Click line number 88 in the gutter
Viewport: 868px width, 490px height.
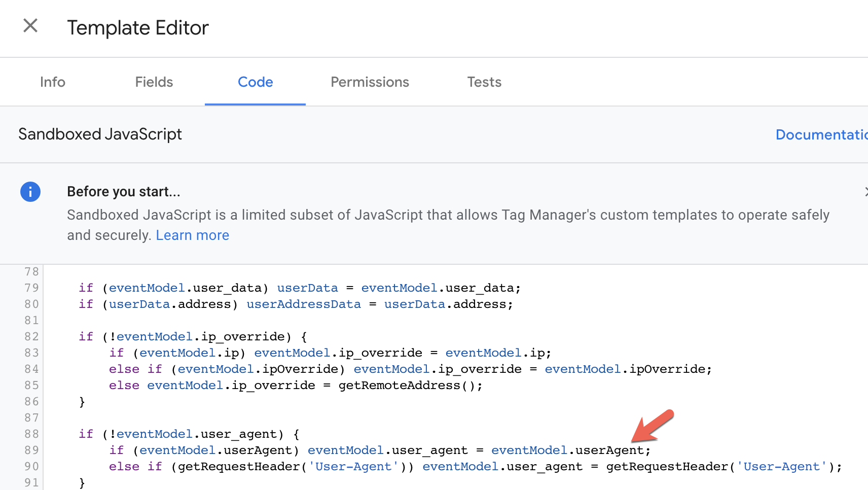(x=31, y=434)
